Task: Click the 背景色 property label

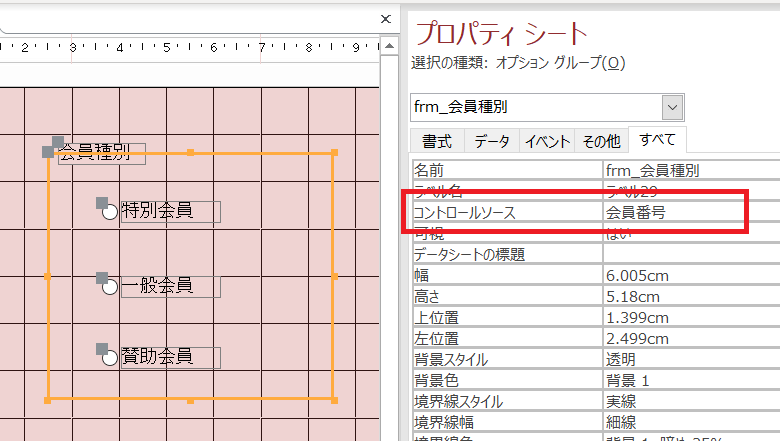Action: pos(436,380)
